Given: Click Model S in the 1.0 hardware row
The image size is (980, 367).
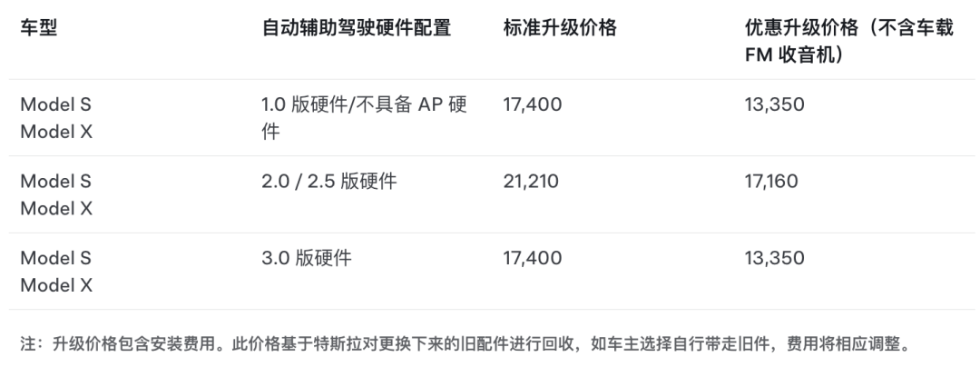Looking at the screenshot, I should click(x=56, y=104).
